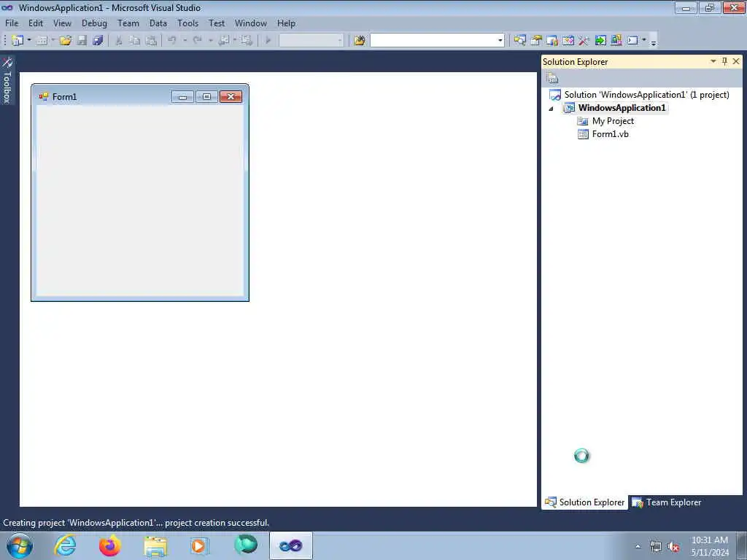Click the Paste toolbar icon
Viewport: 747px width, 560px height.
pos(151,41)
